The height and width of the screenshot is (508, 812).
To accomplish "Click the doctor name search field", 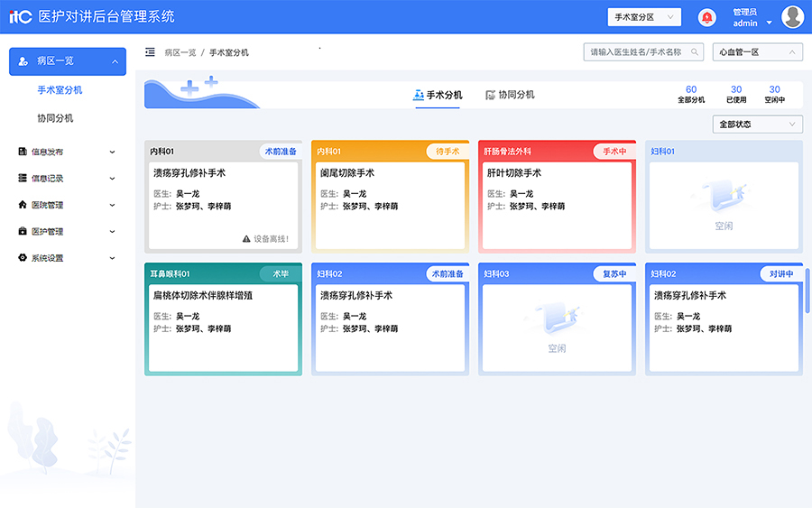I will click(636, 52).
